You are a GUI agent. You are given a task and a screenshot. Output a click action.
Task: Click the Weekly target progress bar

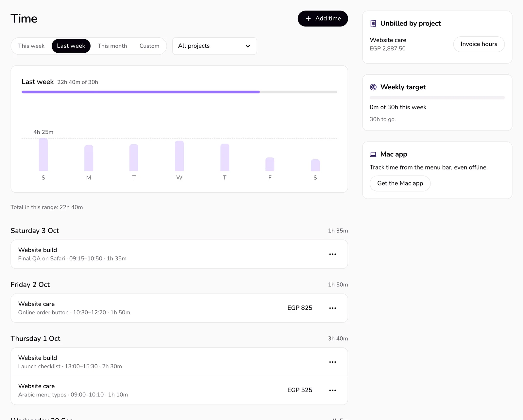[437, 97]
